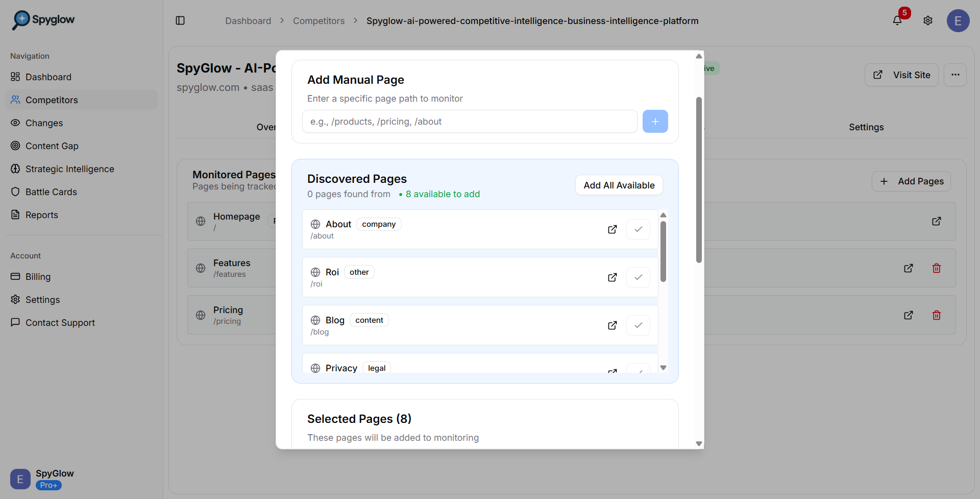Open Reports in the sidebar
980x499 pixels.
point(82,215)
